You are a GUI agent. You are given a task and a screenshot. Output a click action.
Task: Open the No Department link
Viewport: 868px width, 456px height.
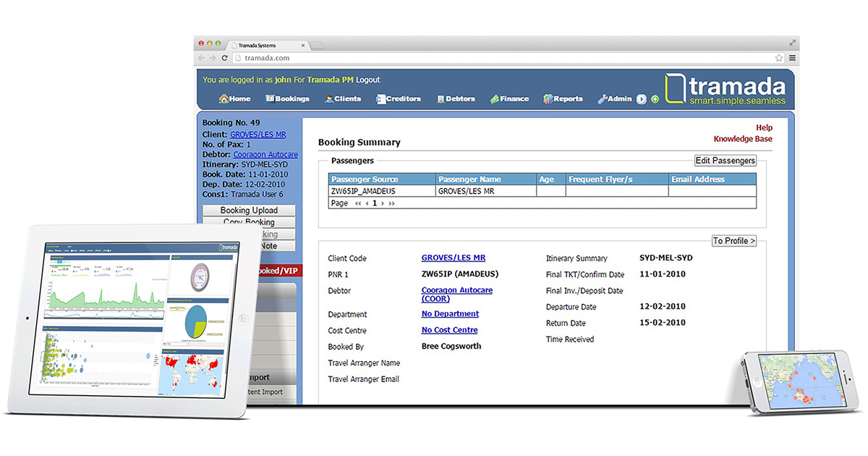tap(450, 314)
